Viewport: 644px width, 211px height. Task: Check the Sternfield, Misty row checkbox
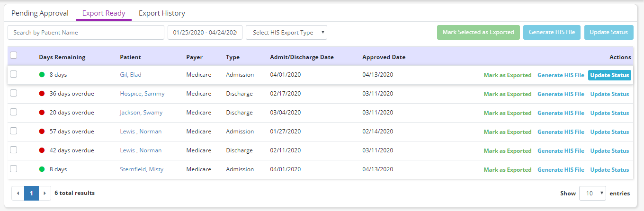click(x=14, y=169)
